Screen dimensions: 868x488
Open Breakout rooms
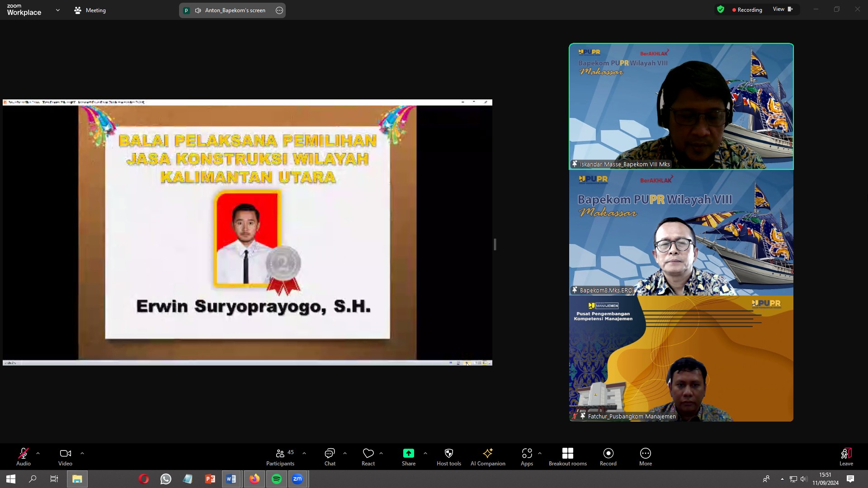pos(568,456)
